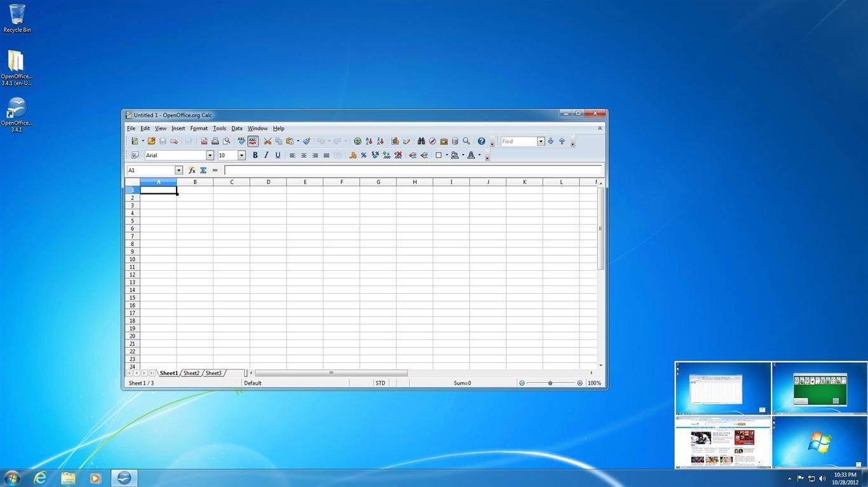Switch to the Sheet3 tab
Screen dimensions: 868x487
click(x=214, y=373)
